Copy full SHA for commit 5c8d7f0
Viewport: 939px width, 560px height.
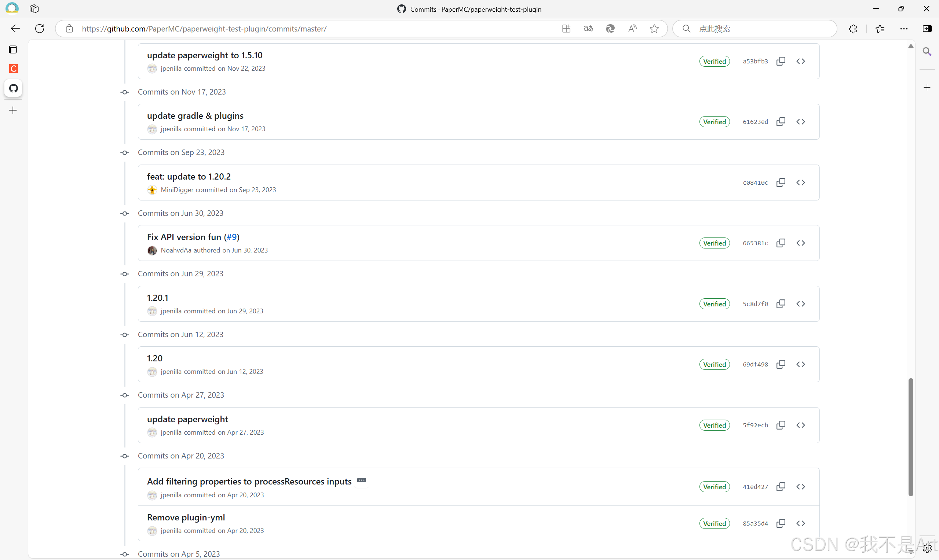pyautogui.click(x=781, y=304)
